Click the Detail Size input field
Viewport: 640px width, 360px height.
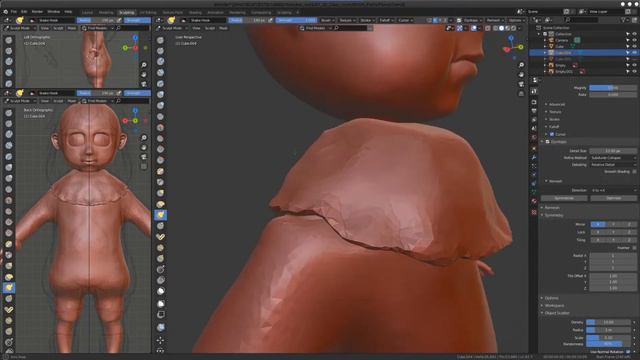point(613,151)
